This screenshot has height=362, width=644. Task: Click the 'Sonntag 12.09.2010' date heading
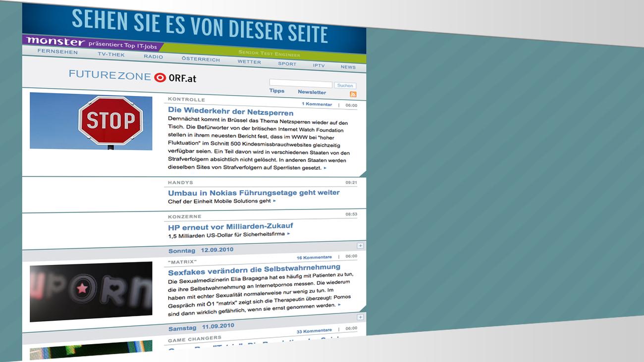pos(201,250)
